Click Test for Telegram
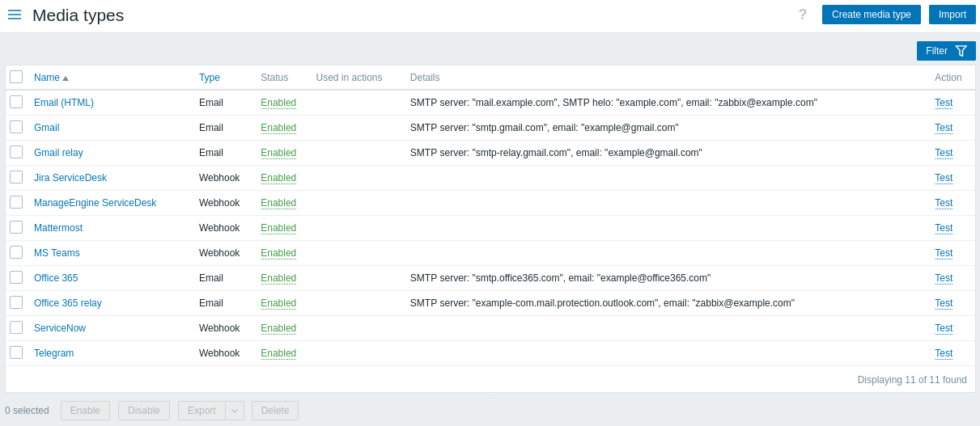Viewport: 980px width, 426px height. coord(944,353)
